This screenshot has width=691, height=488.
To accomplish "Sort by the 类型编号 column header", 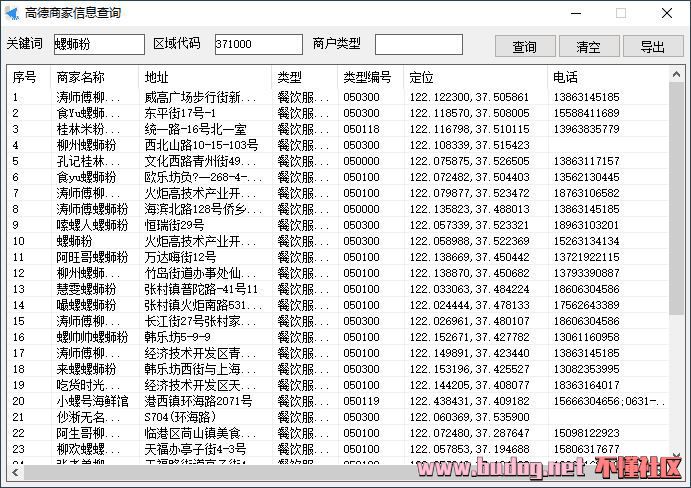I will pos(367,77).
